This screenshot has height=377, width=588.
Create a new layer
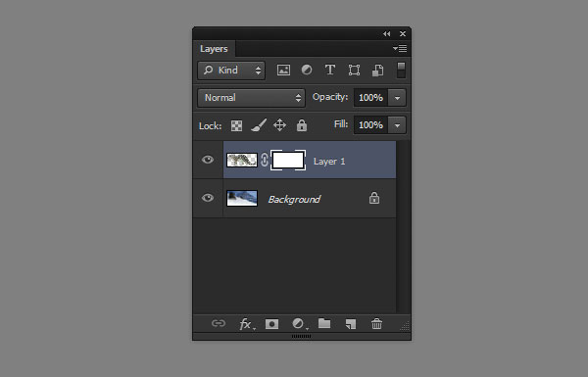coord(351,324)
